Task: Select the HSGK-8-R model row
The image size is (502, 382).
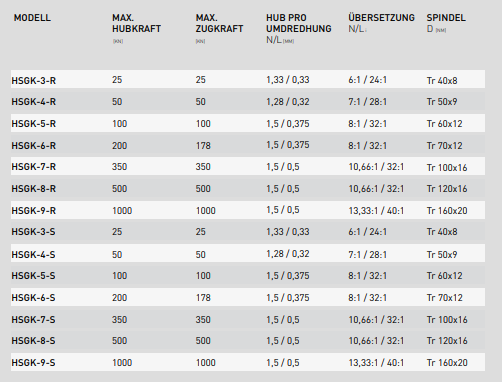Action: tap(248, 188)
